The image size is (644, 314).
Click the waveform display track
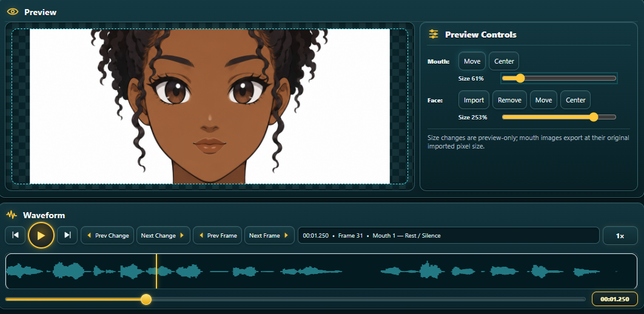click(x=321, y=272)
